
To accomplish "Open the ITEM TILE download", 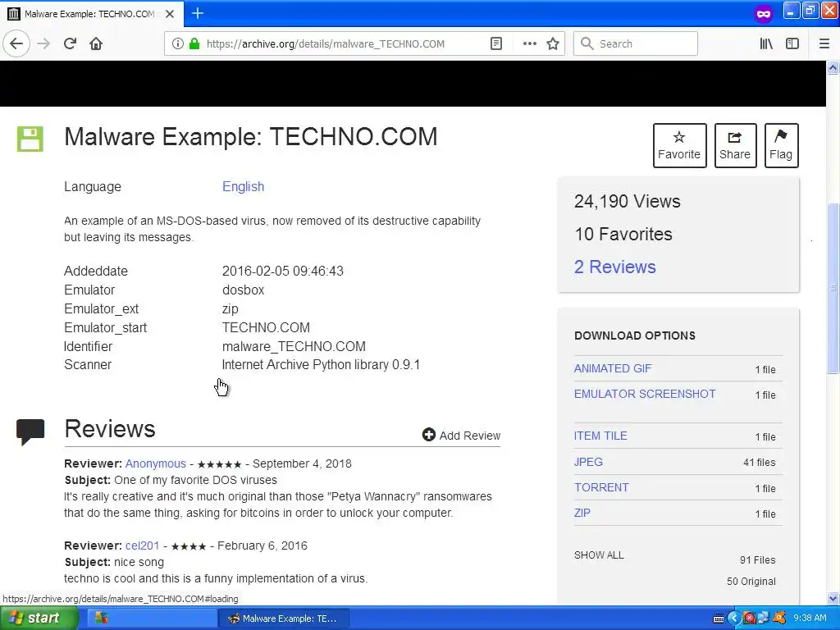I will [600, 436].
